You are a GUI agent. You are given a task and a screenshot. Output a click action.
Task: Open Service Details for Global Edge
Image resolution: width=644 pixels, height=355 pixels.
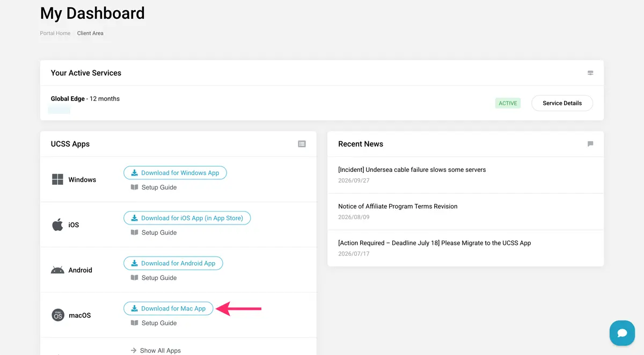562,103
